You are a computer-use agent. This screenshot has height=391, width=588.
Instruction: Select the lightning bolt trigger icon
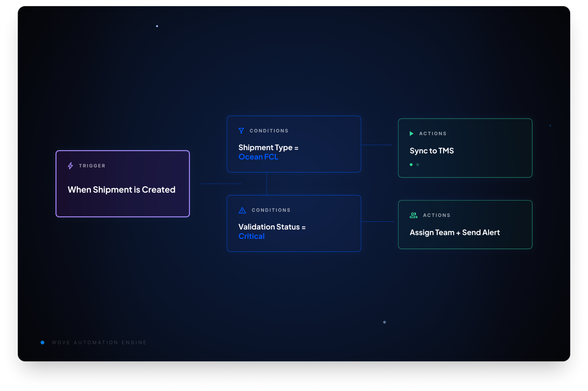click(70, 165)
